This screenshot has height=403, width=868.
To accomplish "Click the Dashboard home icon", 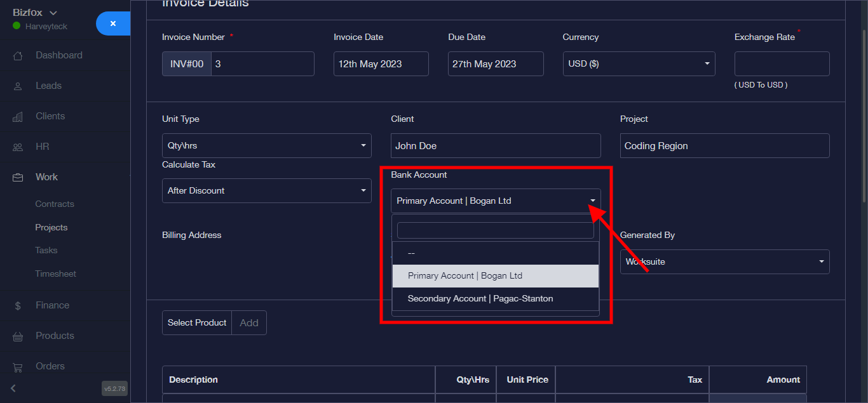I will point(18,56).
